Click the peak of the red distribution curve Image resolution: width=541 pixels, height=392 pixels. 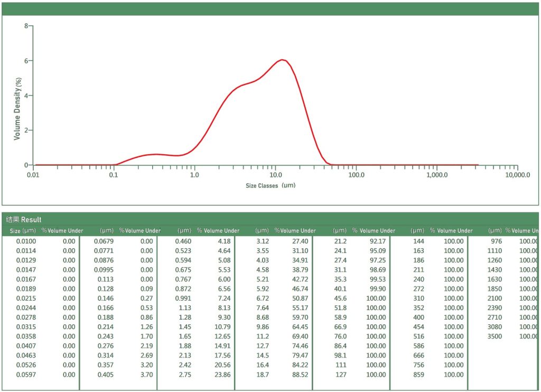coord(283,60)
